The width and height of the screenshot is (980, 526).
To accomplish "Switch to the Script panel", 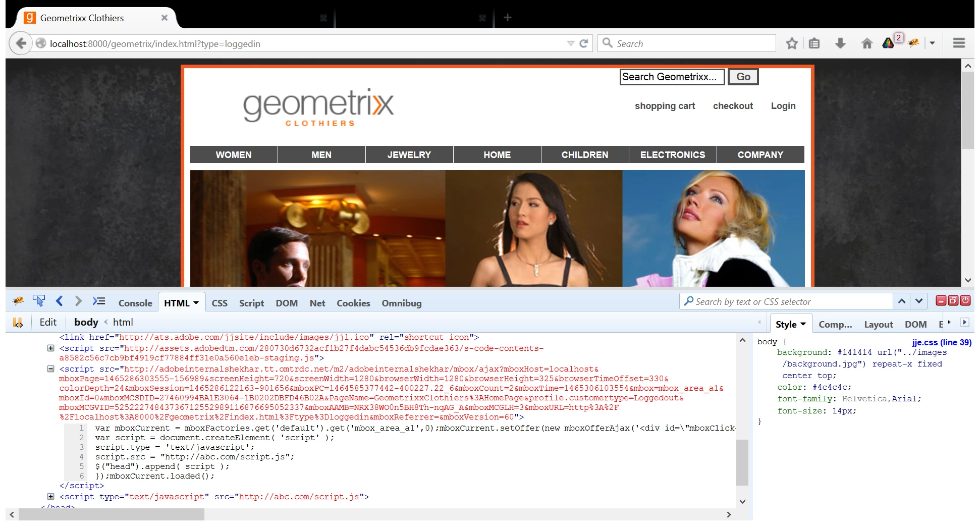I will (x=251, y=303).
